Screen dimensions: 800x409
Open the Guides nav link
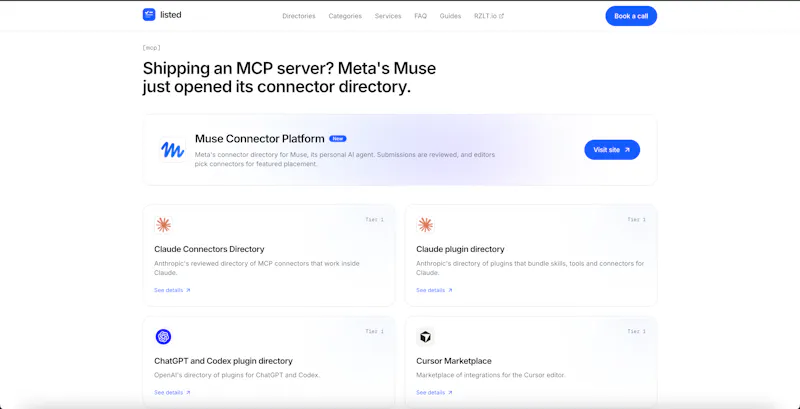coord(450,16)
